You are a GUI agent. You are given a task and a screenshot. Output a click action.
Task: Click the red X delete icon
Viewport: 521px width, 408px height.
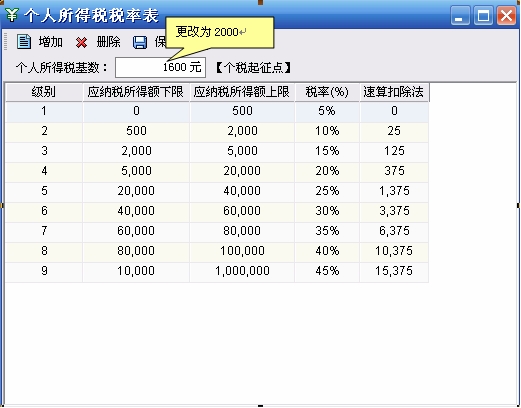tap(81, 42)
